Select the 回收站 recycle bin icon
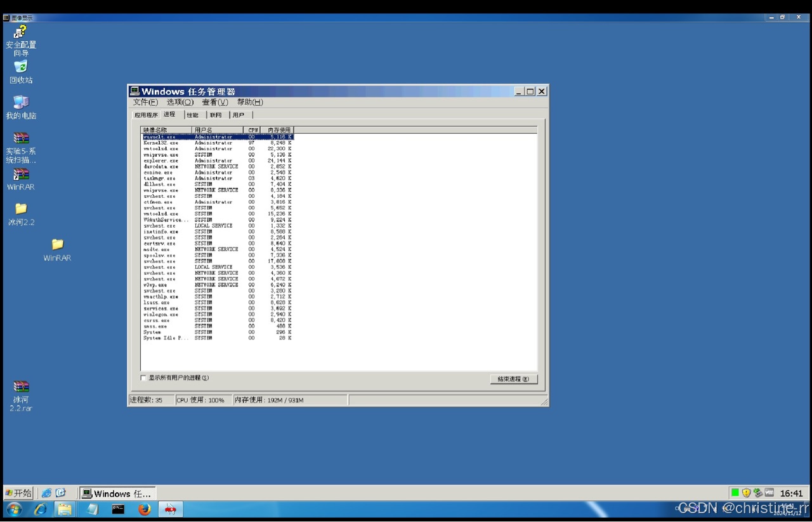The width and height of the screenshot is (812, 522). (21, 72)
